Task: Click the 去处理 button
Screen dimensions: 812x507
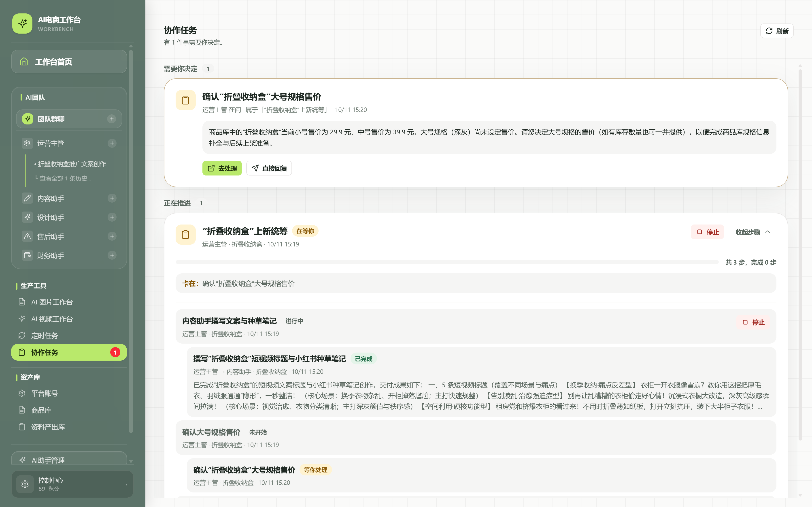Action: click(222, 168)
